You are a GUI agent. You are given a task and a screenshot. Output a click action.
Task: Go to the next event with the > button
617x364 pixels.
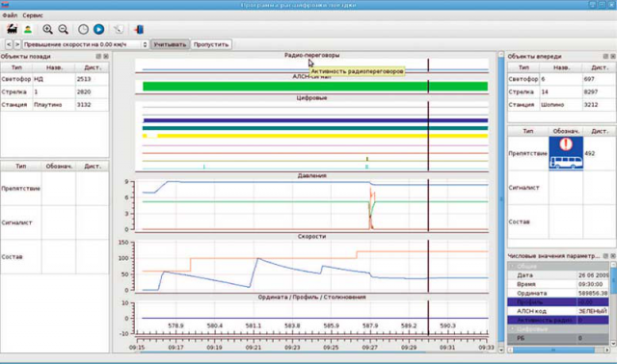pyautogui.click(x=17, y=44)
